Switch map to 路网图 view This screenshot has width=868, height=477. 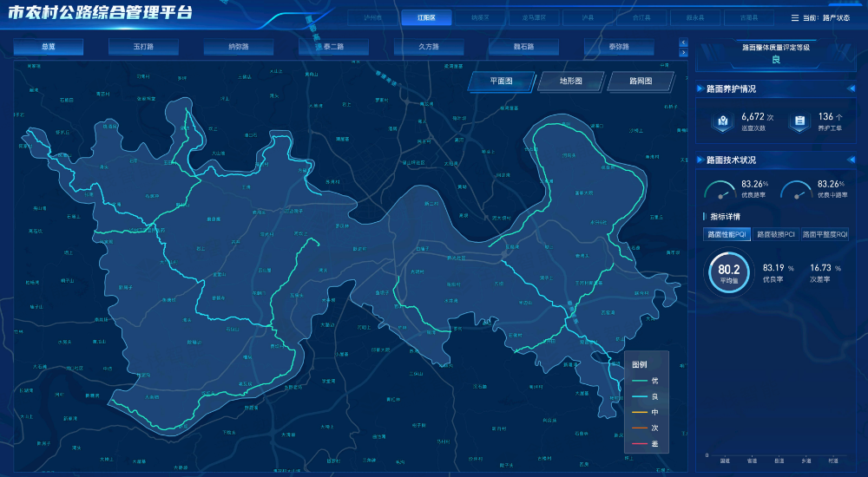coord(641,82)
